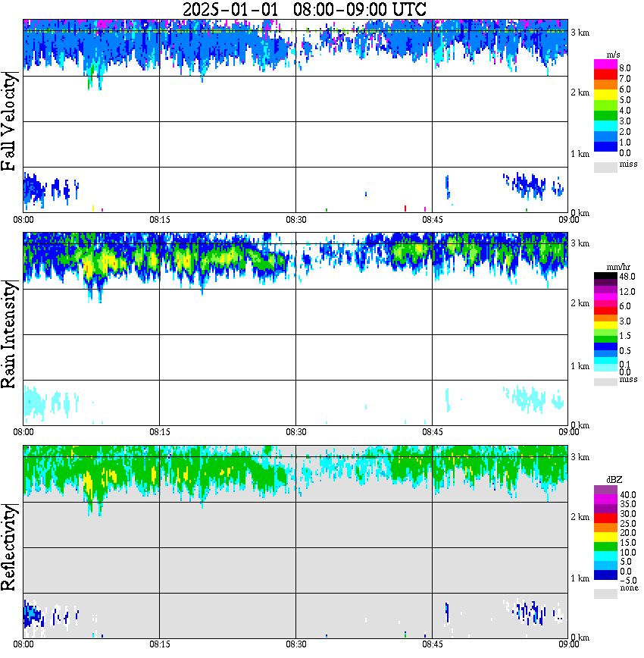Select the Reflectivity axis label
Viewport: 644px width, 658px height.
click(x=8, y=547)
